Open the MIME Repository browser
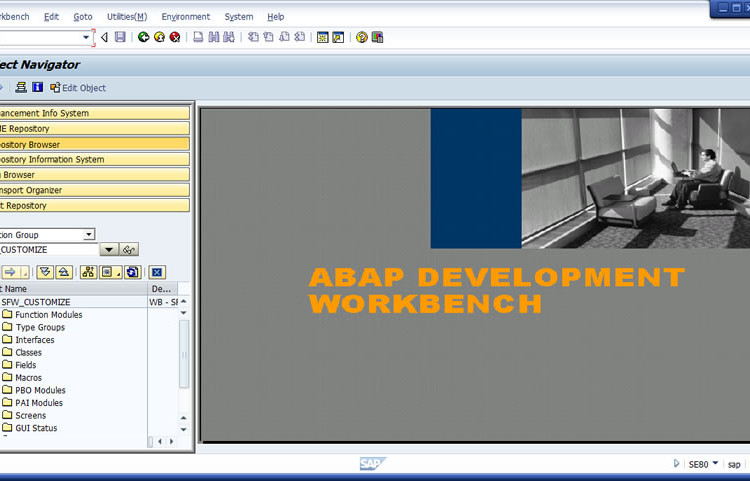This screenshot has height=481, width=750. (x=95, y=129)
